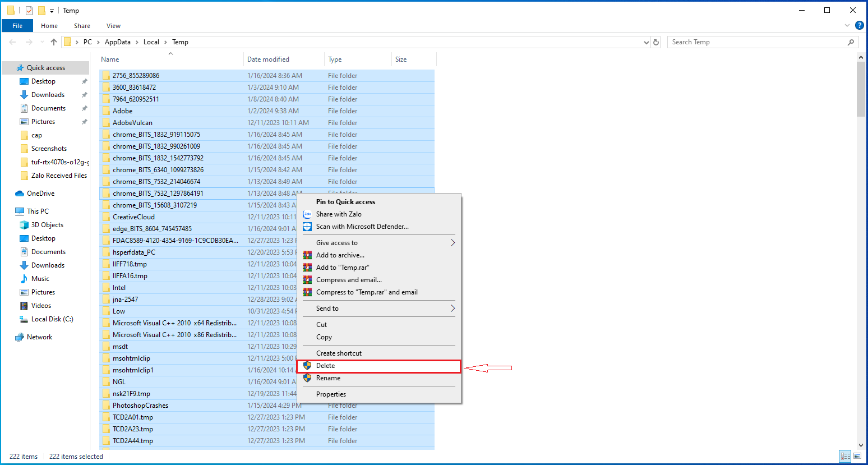Click the Zalo icon beside Share with Zalo
The width and height of the screenshot is (868, 465).
tap(307, 214)
